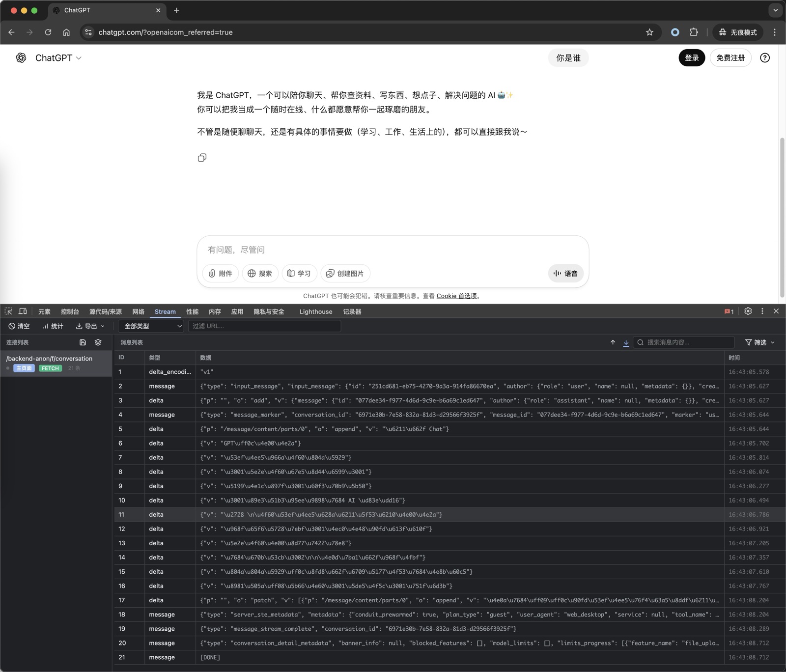Image resolution: width=786 pixels, height=672 pixels.
Task: Click the DevTools issues flag counter
Action: [x=729, y=311]
